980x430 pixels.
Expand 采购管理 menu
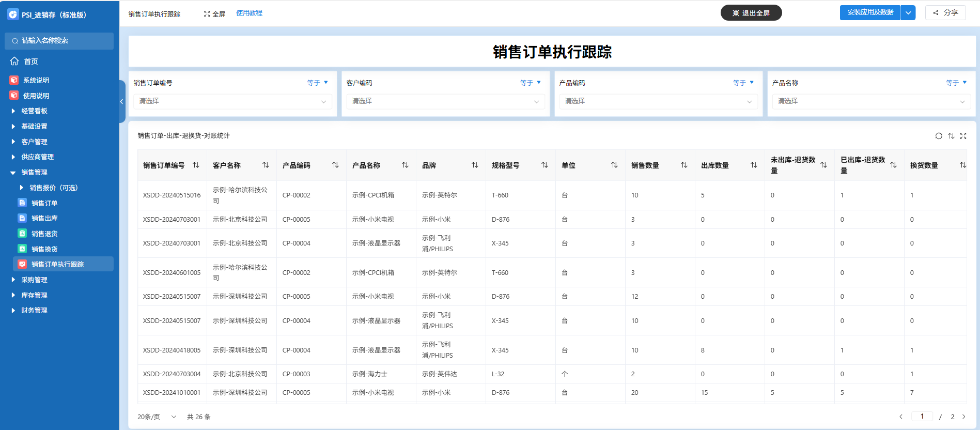point(13,280)
